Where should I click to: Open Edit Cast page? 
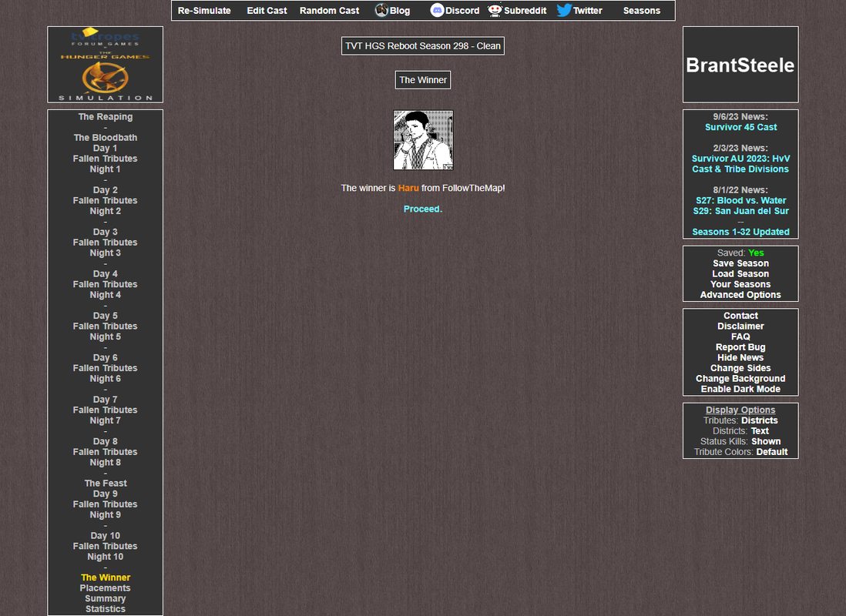267,11
